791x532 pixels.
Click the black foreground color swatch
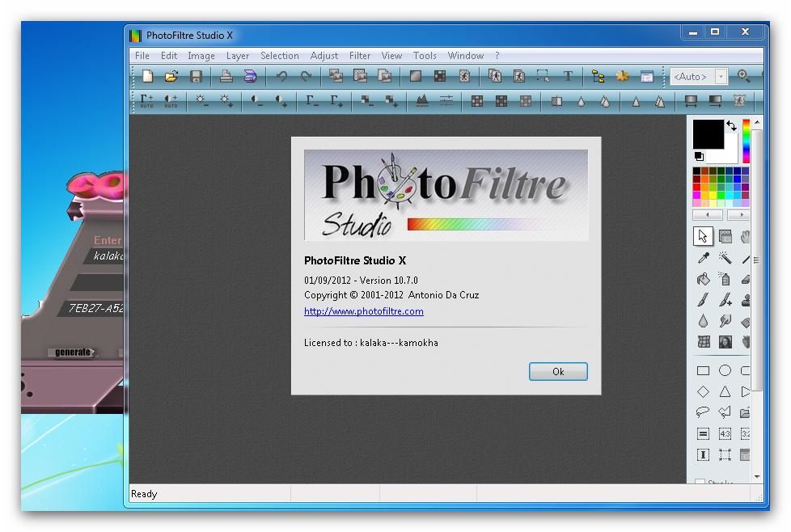[x=708, y=133]
